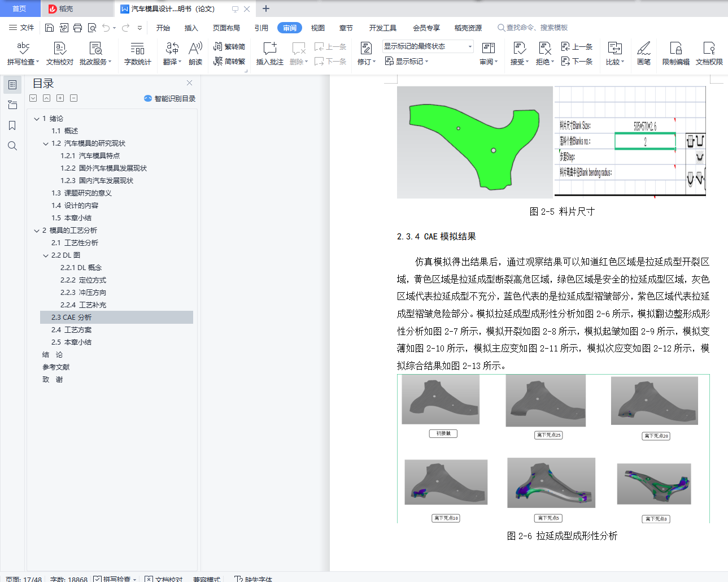Screen dimensions: 728x582
Task: Click the 缺失字体 missing fonts status icon
Action: point(254,579)
